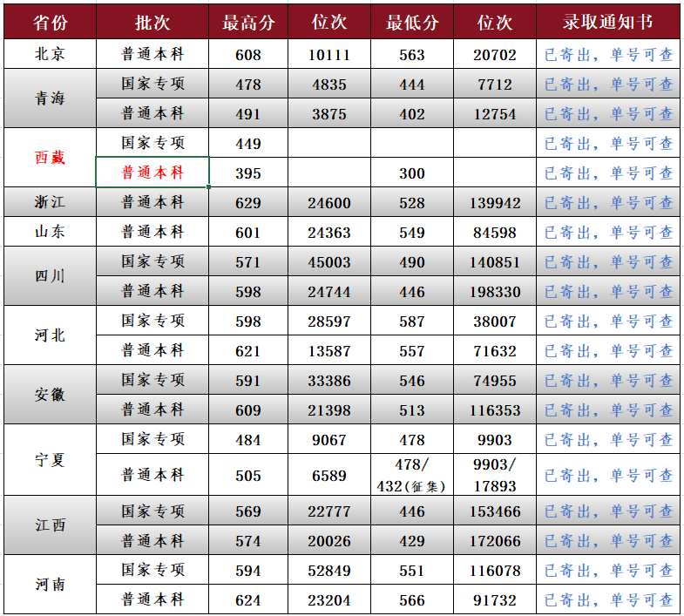This screenshot has height=616, width=684.
Task: Select the rank value 4835
Action: [329, 85]
